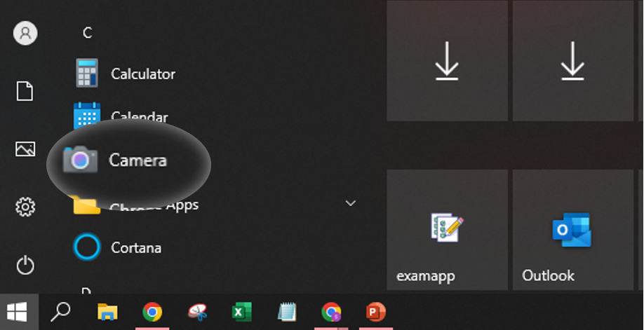Open PowerPoint from the taskbar

375,312
